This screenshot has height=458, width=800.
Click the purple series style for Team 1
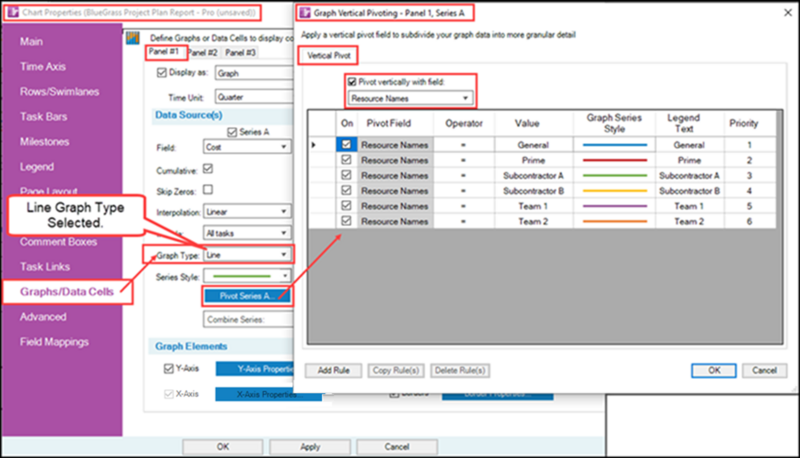click(614, 206)
